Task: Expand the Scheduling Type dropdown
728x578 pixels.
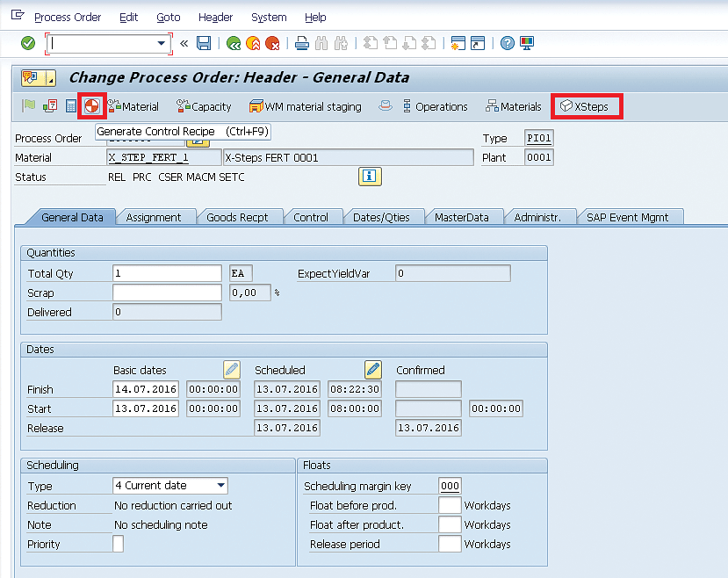Action: (x=221, y=486)
